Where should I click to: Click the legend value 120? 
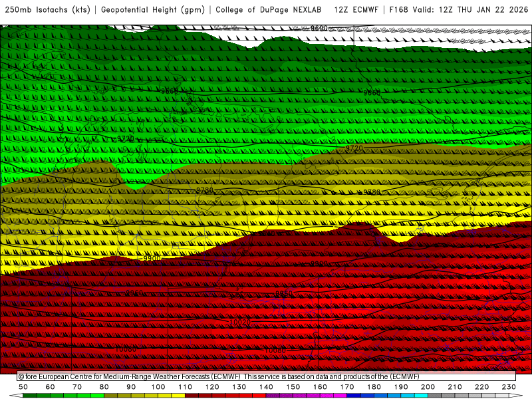point(212,387)
